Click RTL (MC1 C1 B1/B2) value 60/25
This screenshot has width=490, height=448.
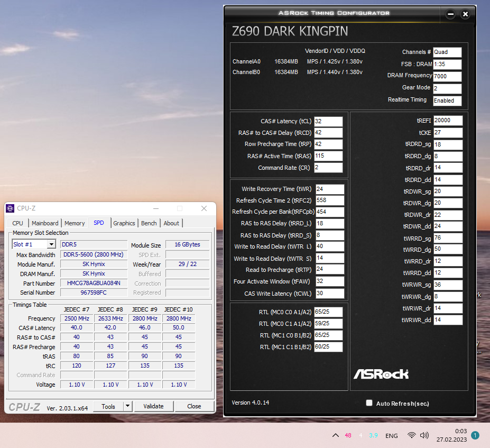click(328, 346)
